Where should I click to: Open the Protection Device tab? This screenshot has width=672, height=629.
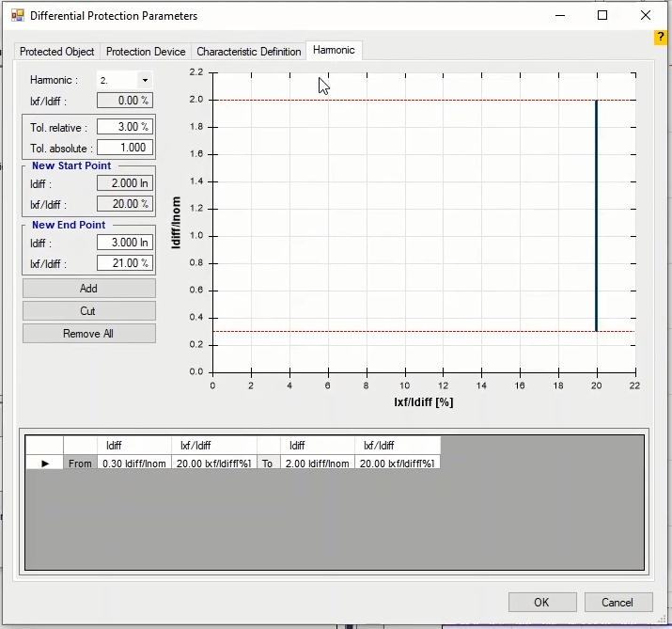146,52
